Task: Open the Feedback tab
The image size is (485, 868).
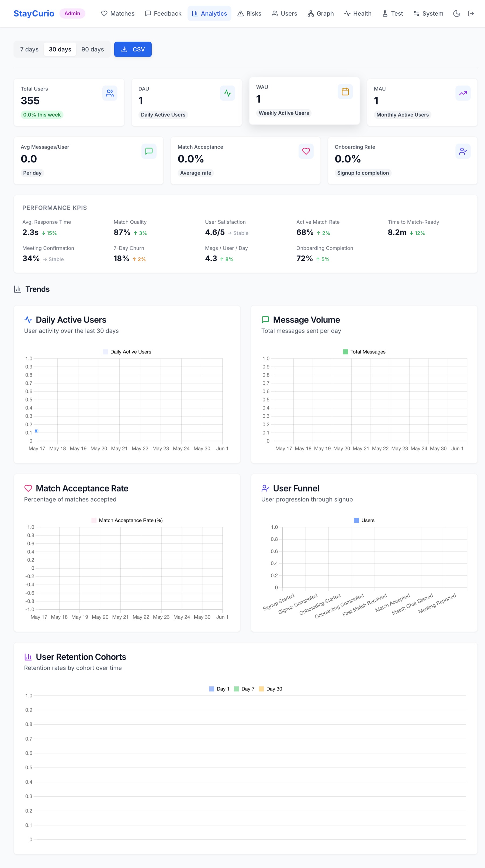Action: click(163, 13)
